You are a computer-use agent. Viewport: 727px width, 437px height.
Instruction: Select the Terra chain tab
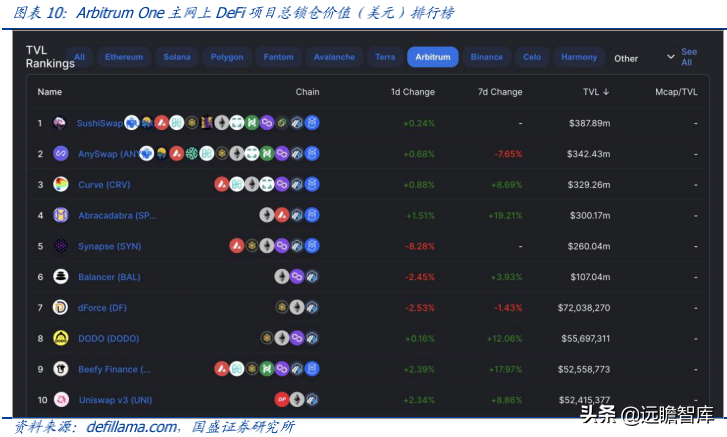coord(385,57)
